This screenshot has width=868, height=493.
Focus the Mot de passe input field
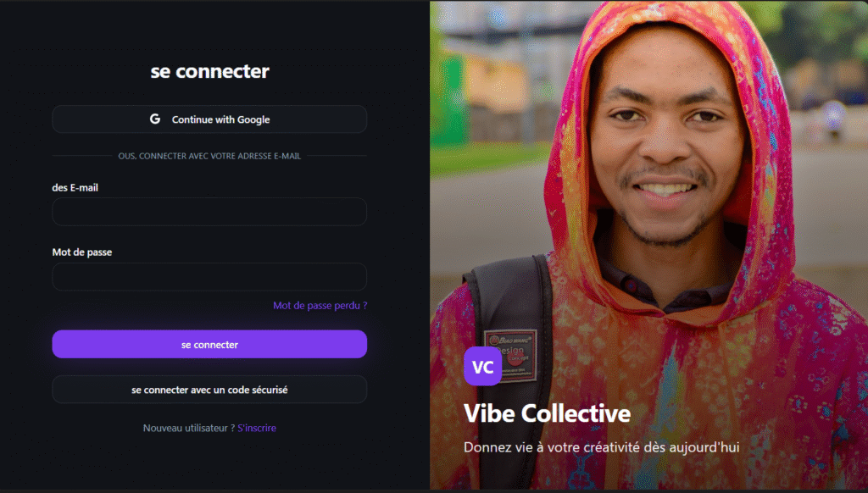coord(209,277)
